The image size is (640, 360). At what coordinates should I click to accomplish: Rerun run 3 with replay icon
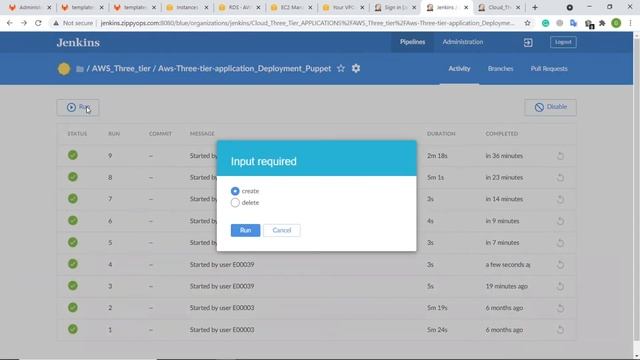[560, 286]
